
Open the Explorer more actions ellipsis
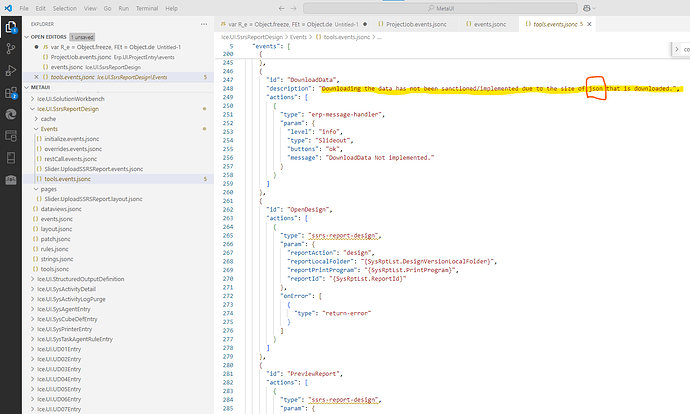[x=204, y=24]
